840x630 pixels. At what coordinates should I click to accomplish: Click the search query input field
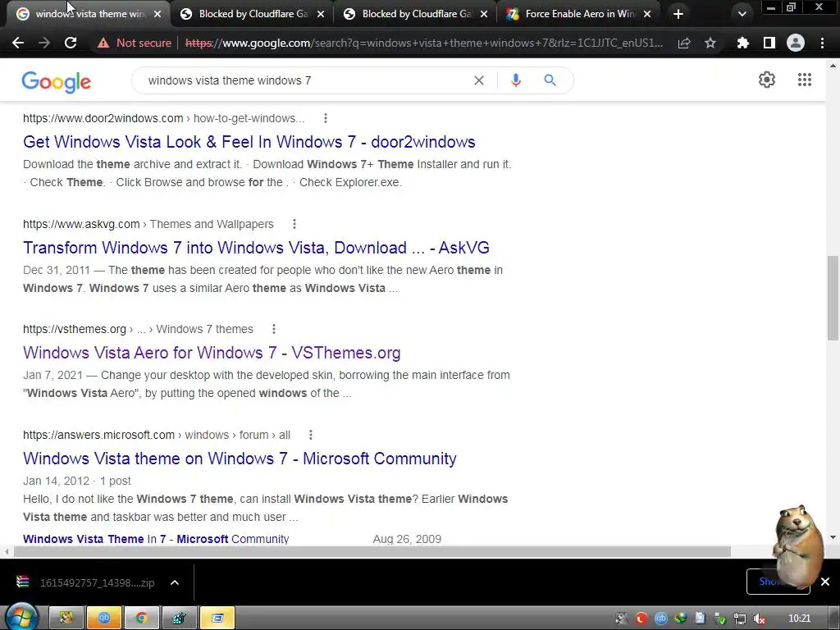coord(305,80)
